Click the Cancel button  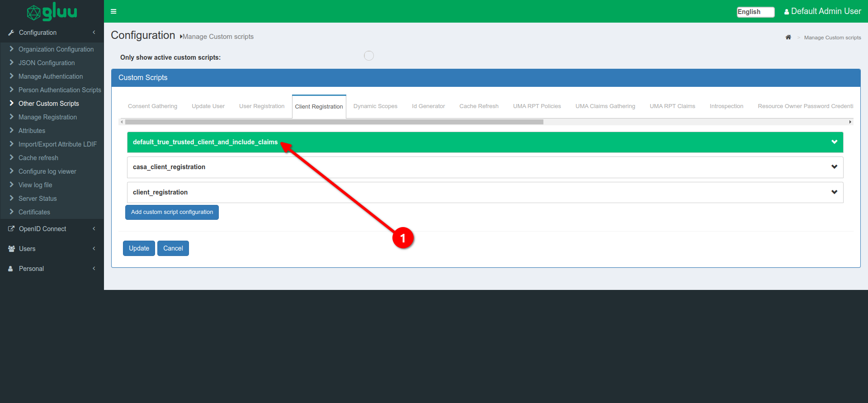point(173,248)
